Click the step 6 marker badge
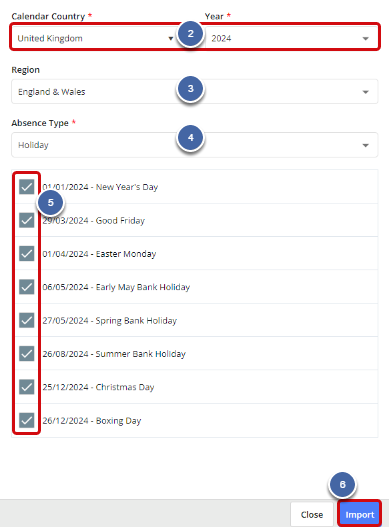This screenshot has height=527, width=389. pyautogui.click(x=342, y=485)
